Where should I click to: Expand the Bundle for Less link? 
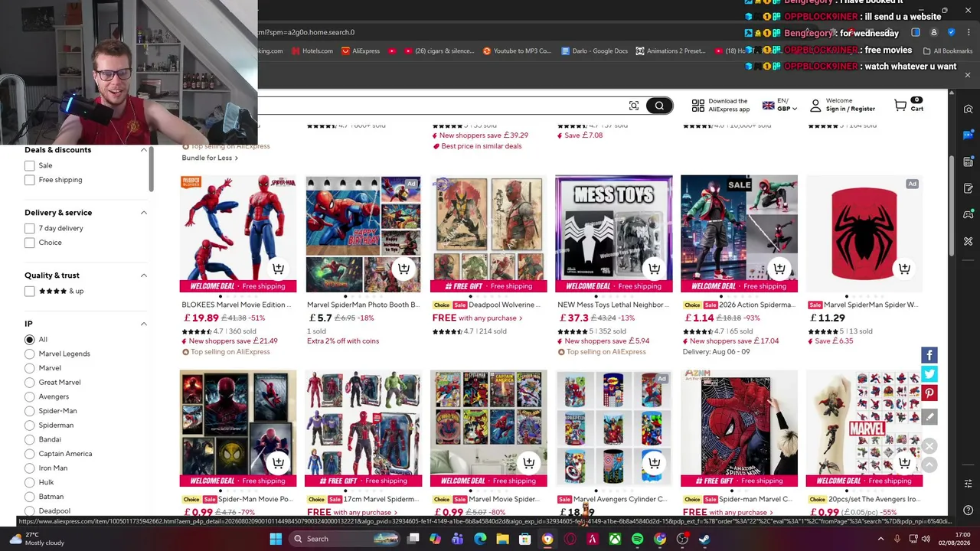[x=210, y=158]
